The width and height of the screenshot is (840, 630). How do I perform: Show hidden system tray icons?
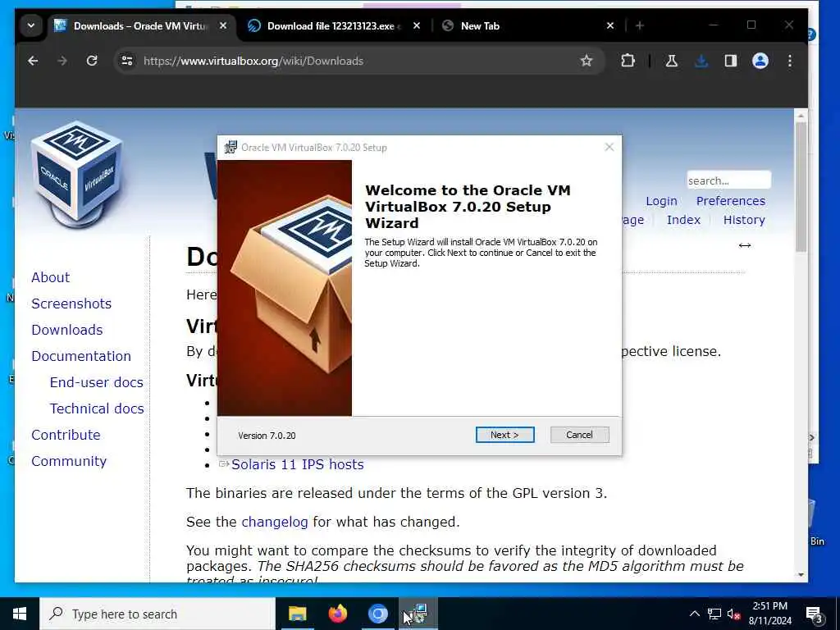pos(694,614)
